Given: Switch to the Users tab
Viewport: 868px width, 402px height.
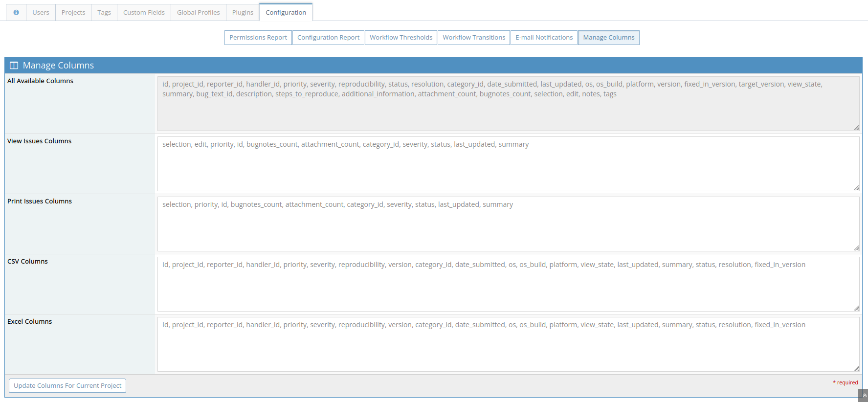Looking at the screenshot, I should click(x=41, y=12).
